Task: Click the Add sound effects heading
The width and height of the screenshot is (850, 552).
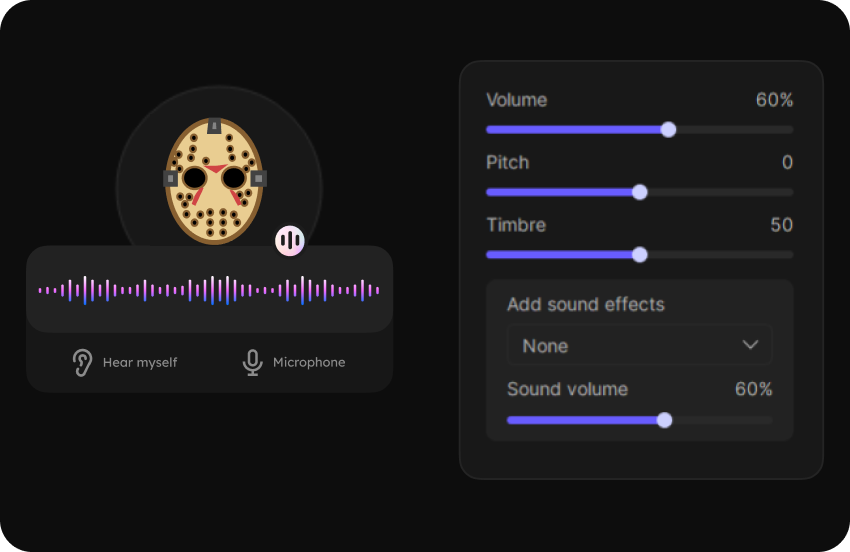Action: click(x=586, y=304)
